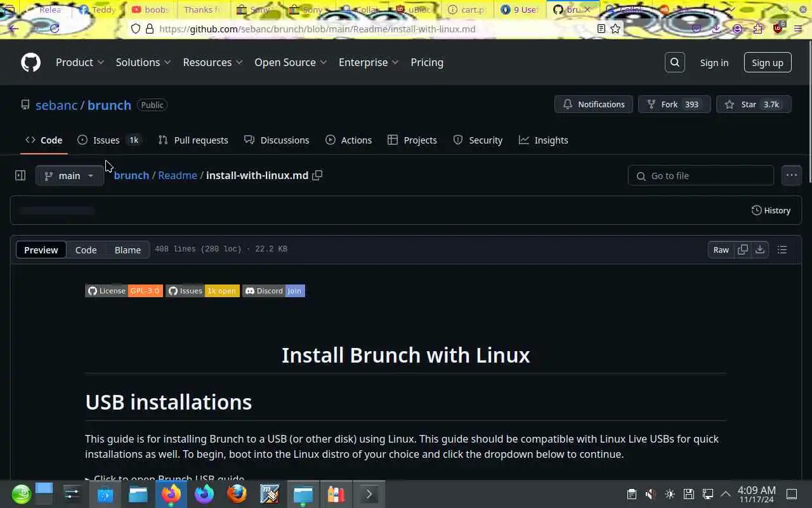This screenshot has height=508, width=812.
Task: Open the Security tab
Action: pyautogui.click(x=478, y=140)
